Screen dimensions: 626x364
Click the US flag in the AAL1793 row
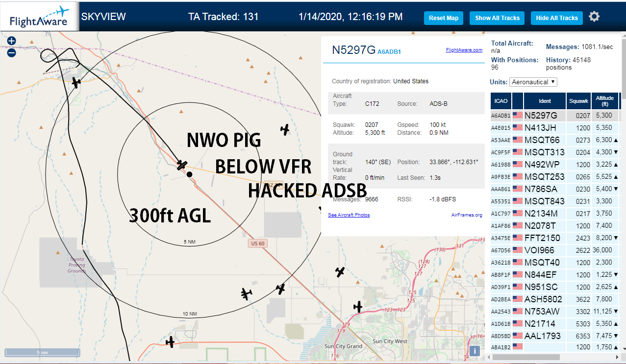click(x=517, y=336)
